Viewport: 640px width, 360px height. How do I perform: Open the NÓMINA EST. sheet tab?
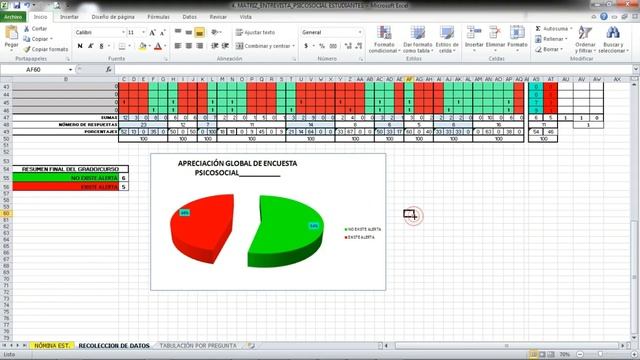point(52,345)
